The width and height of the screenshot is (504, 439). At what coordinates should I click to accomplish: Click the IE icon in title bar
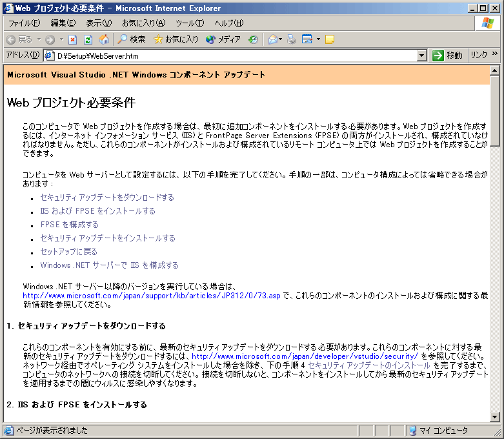click(x=8, y=8)
